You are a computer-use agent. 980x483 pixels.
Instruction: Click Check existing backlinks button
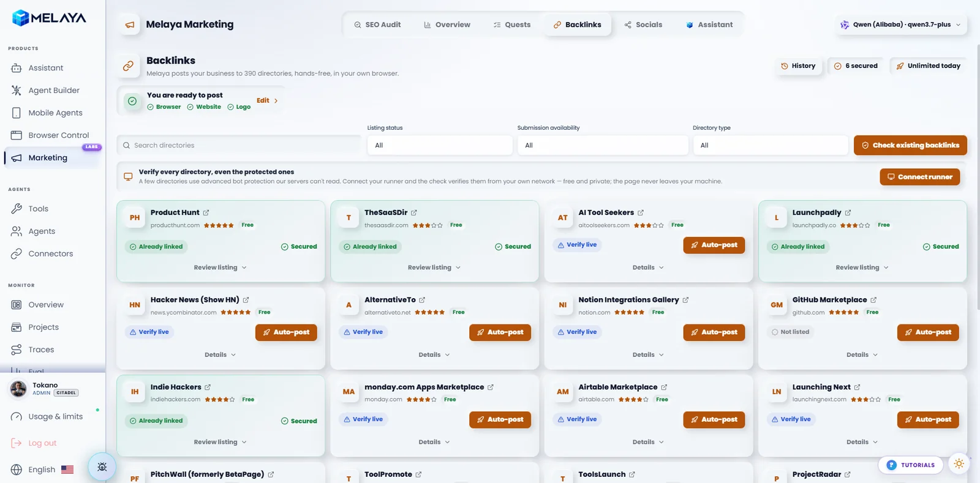pos(910,146)
